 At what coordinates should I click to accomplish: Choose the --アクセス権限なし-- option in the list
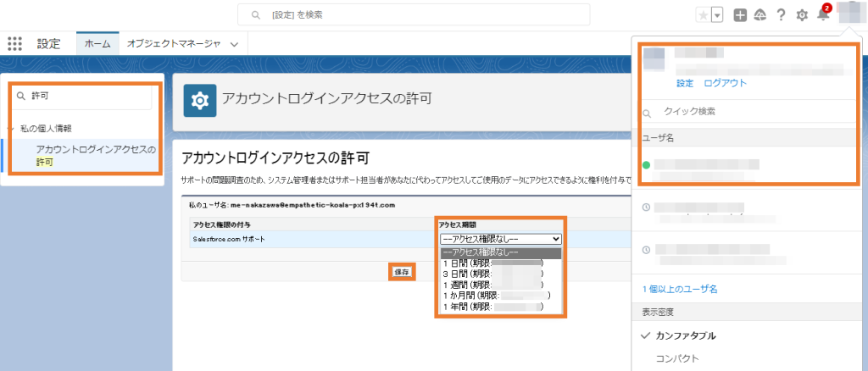click(x=500, y=252)
